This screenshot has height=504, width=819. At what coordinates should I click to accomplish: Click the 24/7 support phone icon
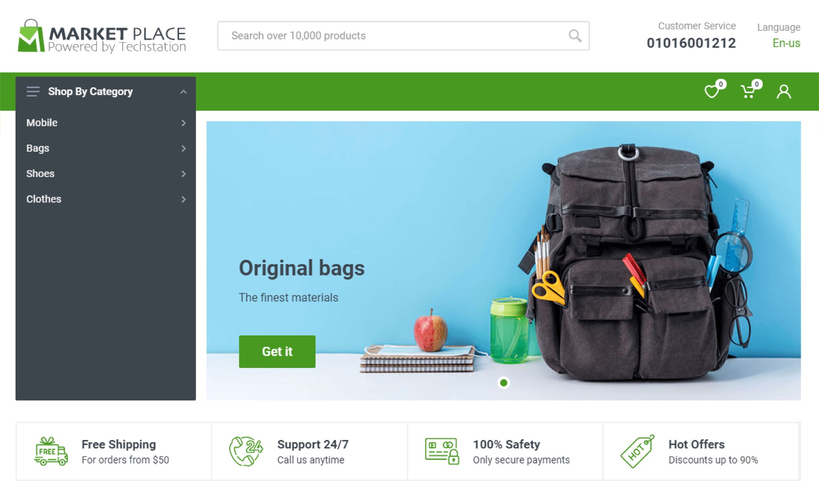(x=246, y=451)
